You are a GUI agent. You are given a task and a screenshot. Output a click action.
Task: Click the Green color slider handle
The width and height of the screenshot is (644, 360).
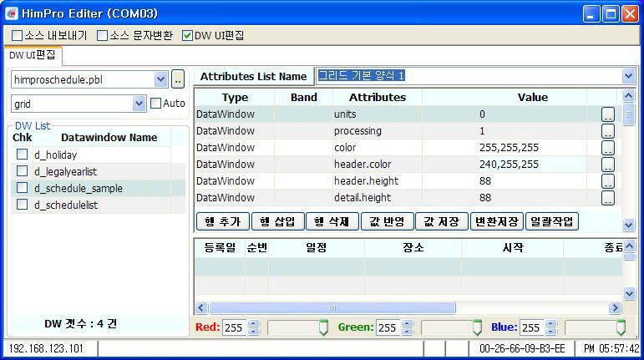click(x=477, y=327)
